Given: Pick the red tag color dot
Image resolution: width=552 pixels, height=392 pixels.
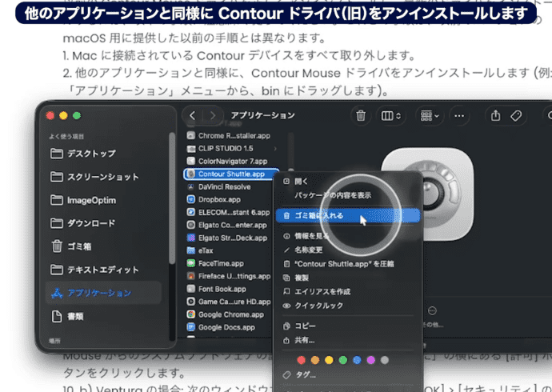Looking at the screenshot, I should [x=301, y=360].
